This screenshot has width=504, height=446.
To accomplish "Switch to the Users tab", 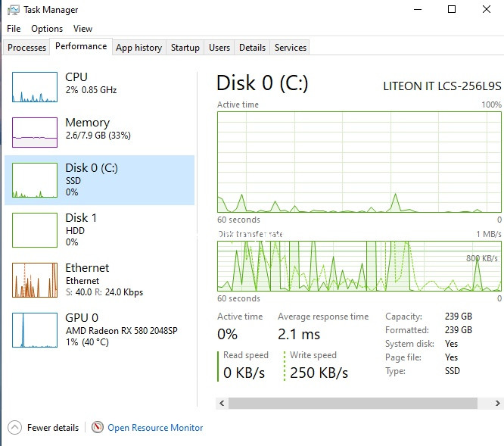I will pyautogui.click(x=219, y=48).
